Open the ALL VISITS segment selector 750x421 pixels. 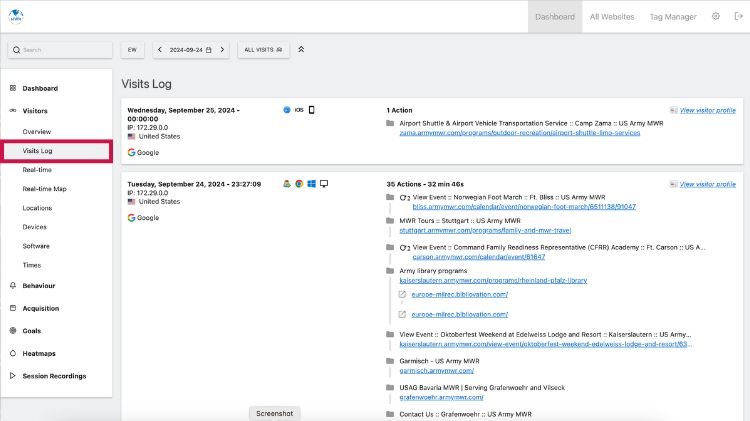point(264,49)
